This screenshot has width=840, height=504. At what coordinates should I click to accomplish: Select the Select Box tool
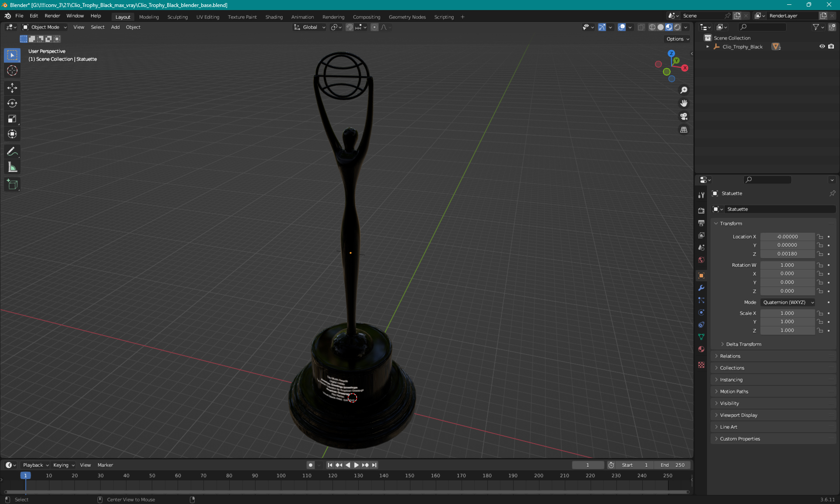coord(12,55)
